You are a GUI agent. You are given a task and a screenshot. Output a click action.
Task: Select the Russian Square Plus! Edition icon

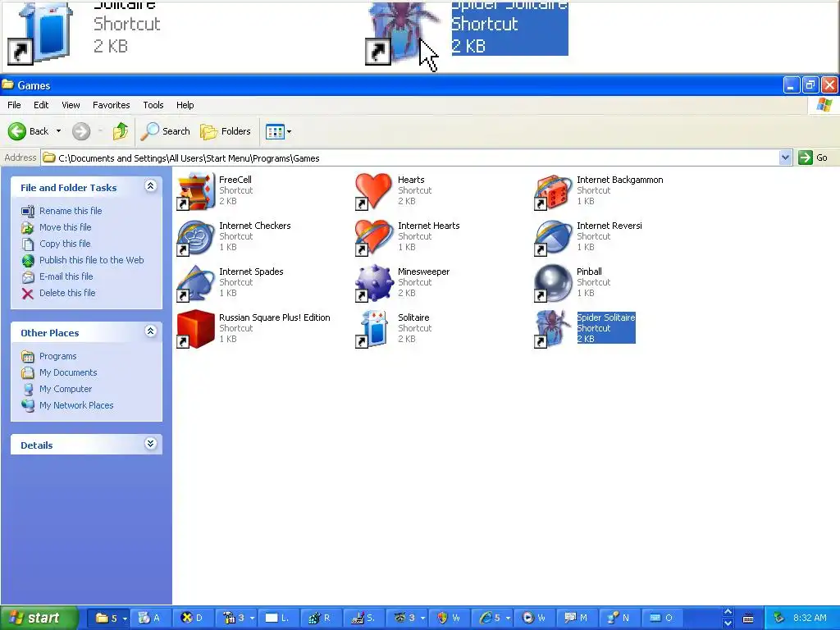point(196,329)
